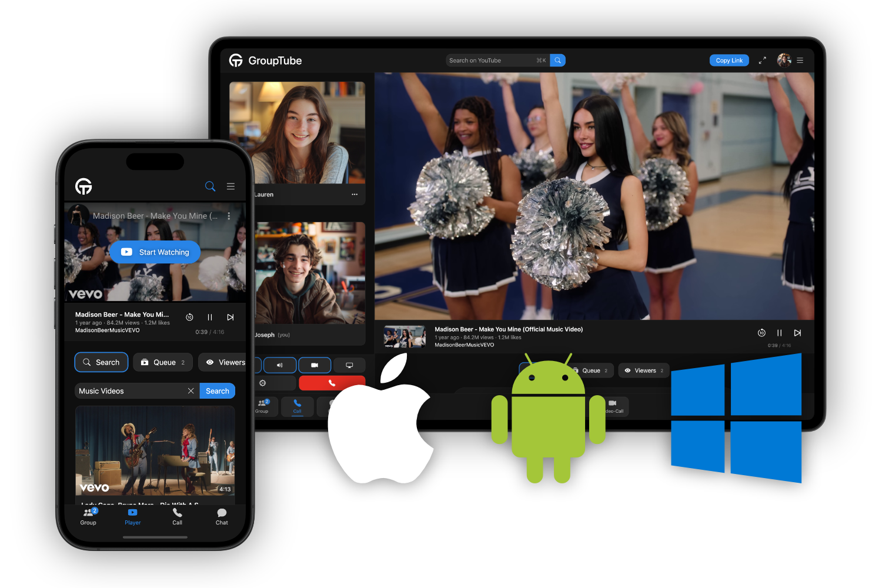Screen dimensions: 882x588
Task: Open the phone's hamburger menu
Action: tap(230, 186)
